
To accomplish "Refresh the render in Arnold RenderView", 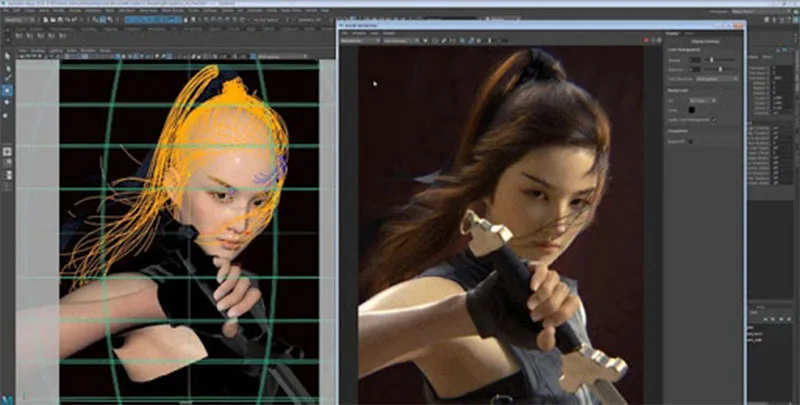I will coord(653,40).
